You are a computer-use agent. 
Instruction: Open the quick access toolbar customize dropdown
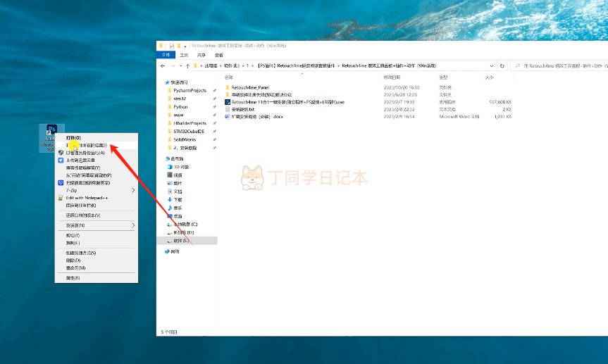click(185, 46)
